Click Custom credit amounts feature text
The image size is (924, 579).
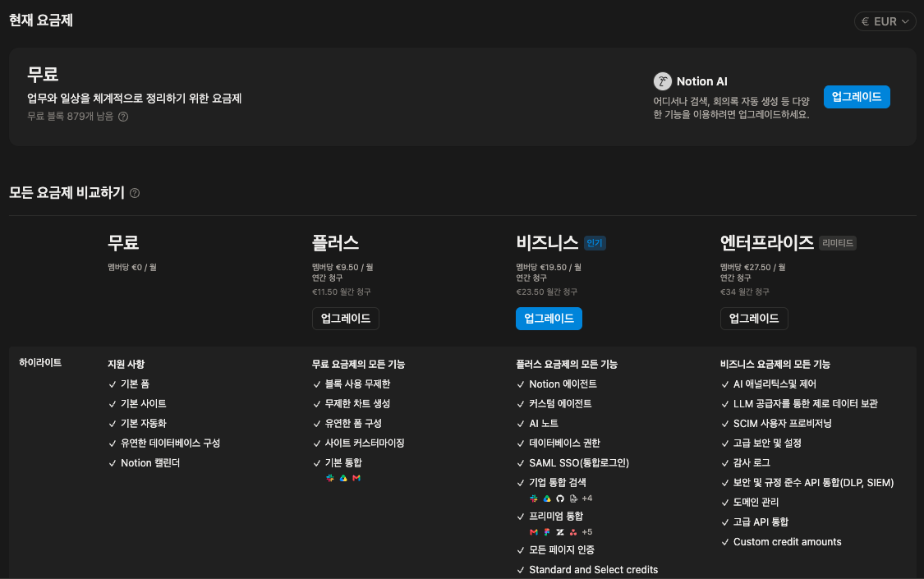point(788,542)
